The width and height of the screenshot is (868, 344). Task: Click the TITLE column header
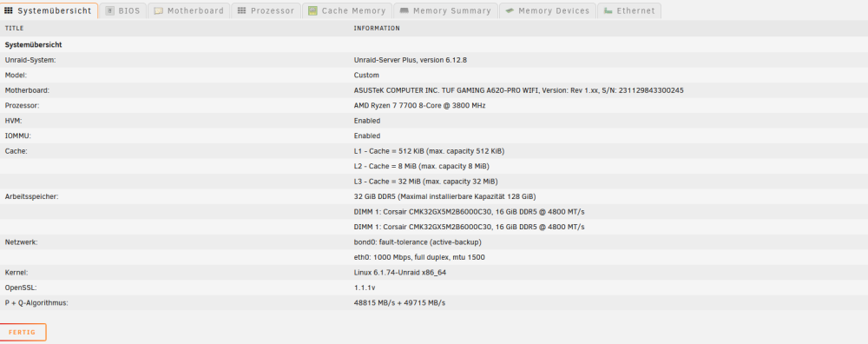15,29
